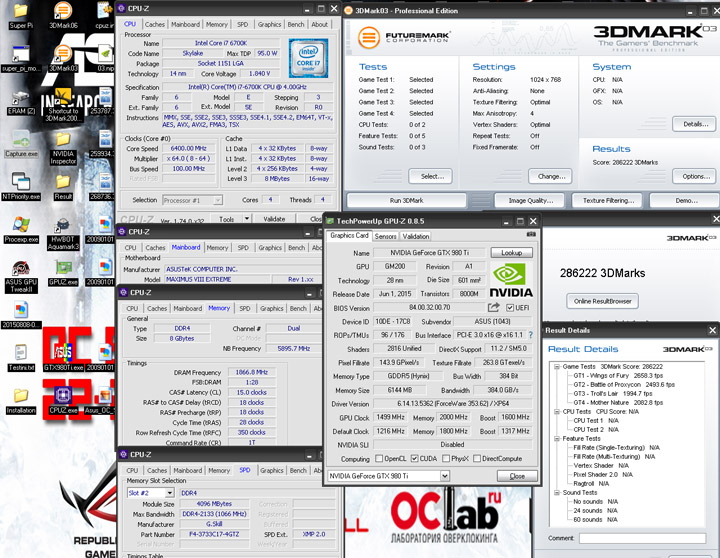The width and height of the screenshot is (720, 558).
Task: Select the GT1 - Wings of Fury row
Action: [618, 376]
